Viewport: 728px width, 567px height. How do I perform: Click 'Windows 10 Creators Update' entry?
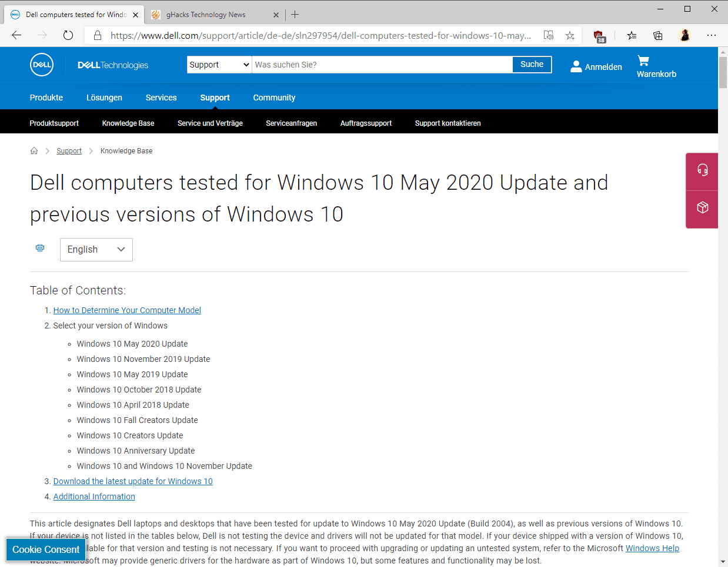point(130,435)
